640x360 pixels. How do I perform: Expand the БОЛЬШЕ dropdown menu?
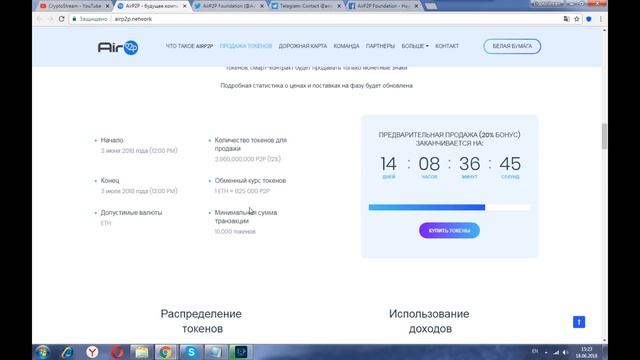click(x=415, y=46)
